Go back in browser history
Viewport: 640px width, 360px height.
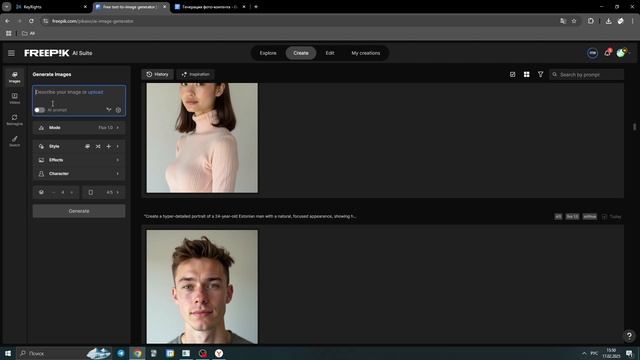(7, 21)
